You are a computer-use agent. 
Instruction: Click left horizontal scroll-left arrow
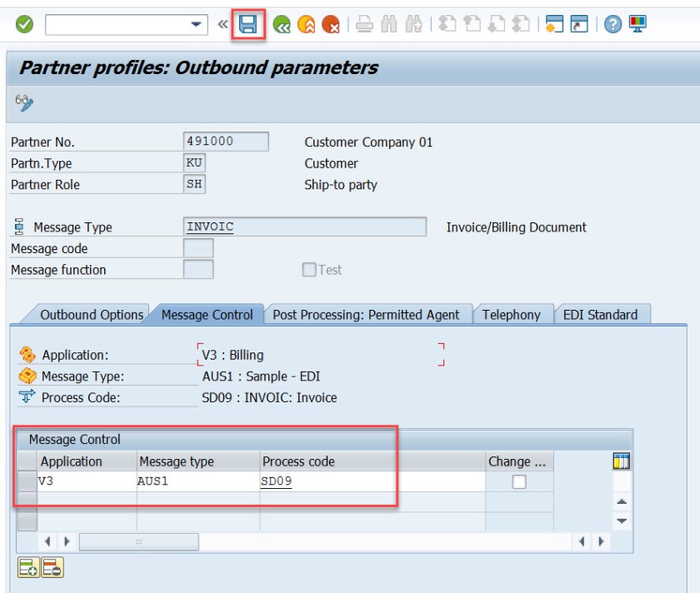tap(47, 541)
